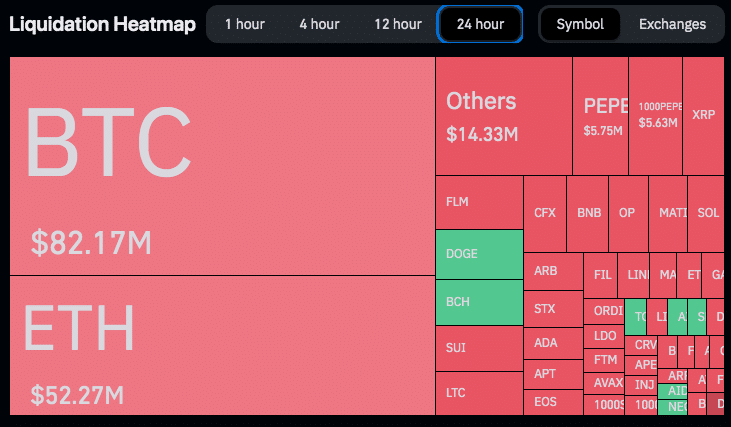Select the green BCH tile

click(479, 301)
